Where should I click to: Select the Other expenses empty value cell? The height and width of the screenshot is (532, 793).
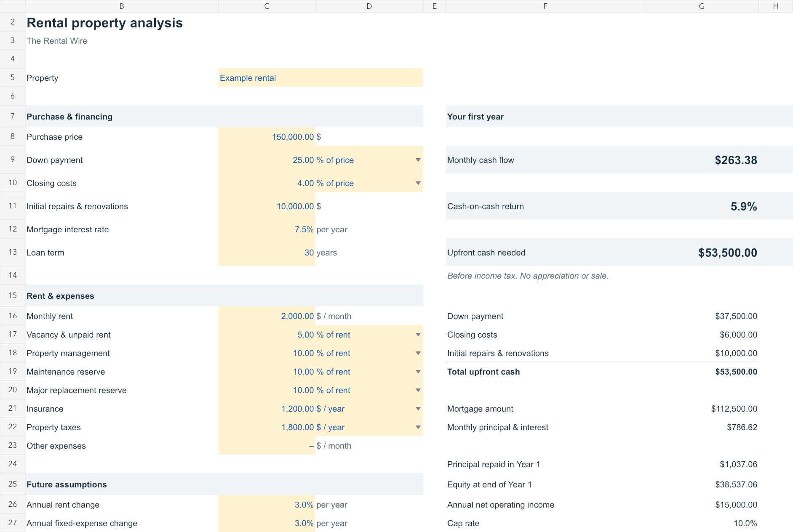[x=267, y=446]
